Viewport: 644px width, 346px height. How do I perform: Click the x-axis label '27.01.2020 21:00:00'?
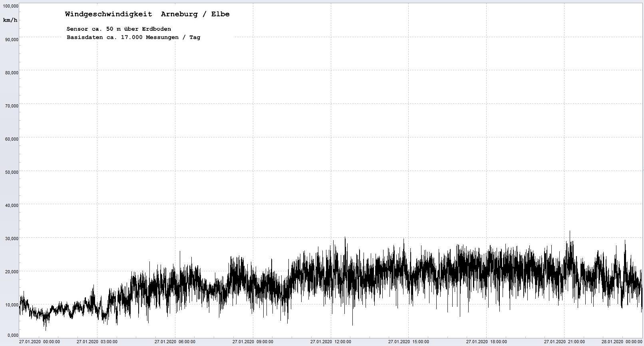click(564, 342)
